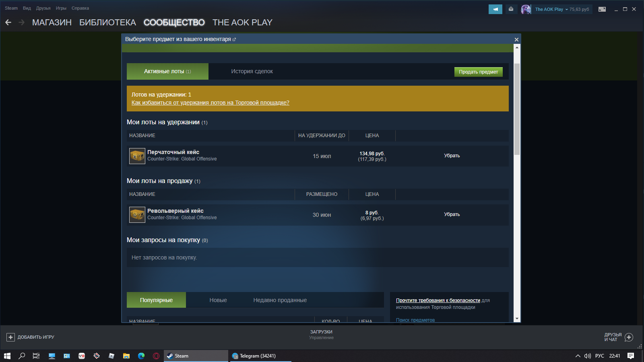Open the external link icon in the dialog title
This screenshot has height=362, width=644.
(234, 39)
